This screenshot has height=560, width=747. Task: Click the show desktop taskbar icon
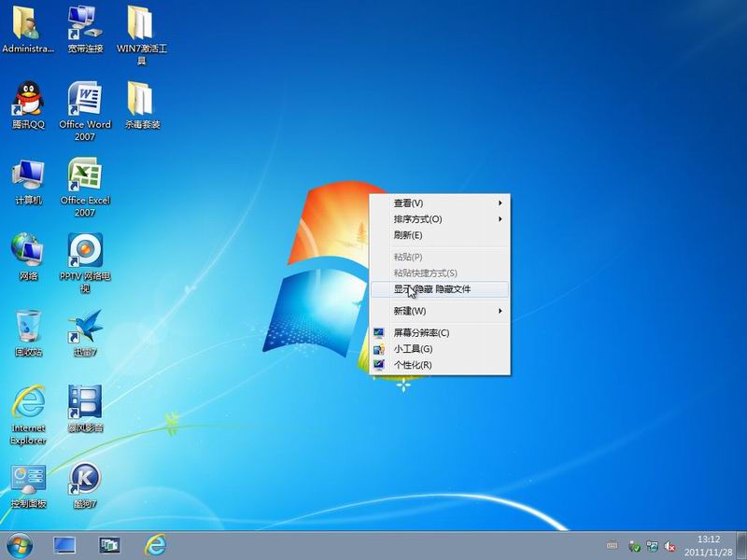tap(64, 546)
